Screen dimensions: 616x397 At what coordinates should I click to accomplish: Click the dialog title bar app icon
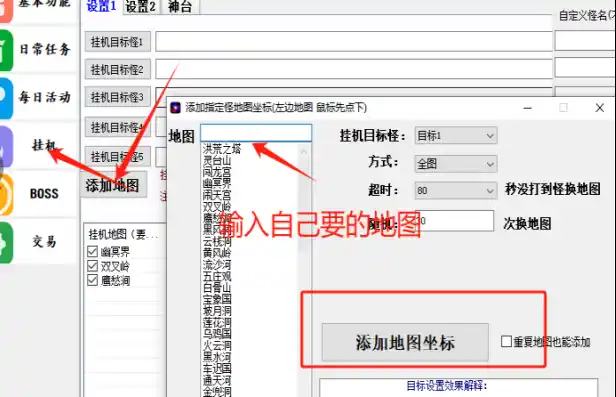click(175, 107)
